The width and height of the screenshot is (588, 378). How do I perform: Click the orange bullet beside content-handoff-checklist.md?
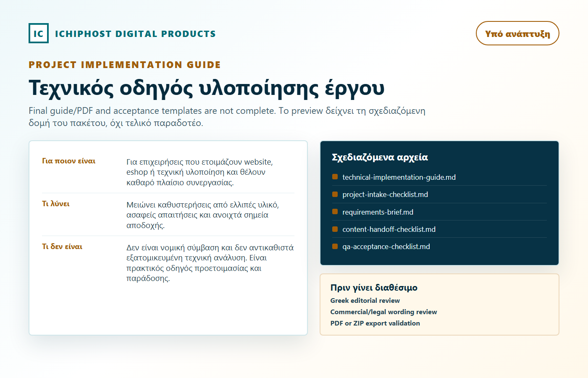click(x=335, y=229)
